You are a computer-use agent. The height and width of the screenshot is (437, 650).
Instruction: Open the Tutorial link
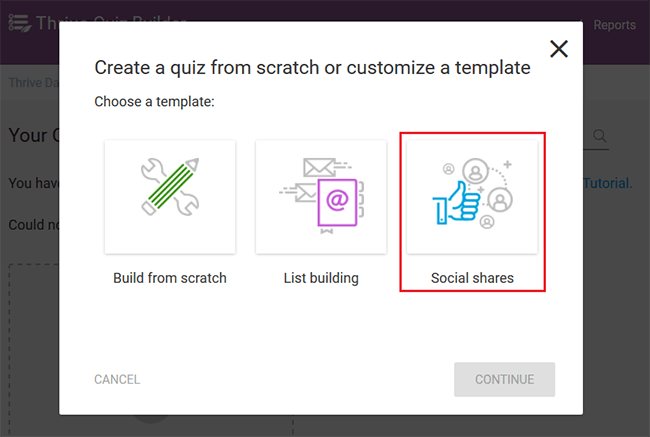[x=608, y=183]
